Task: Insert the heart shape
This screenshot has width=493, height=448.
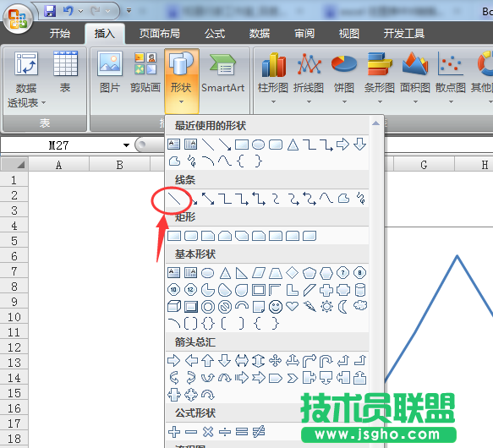Action: pos(293,306)
